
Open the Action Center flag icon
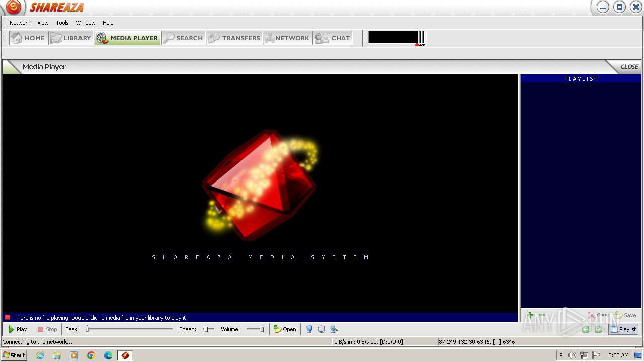[596, 355]
